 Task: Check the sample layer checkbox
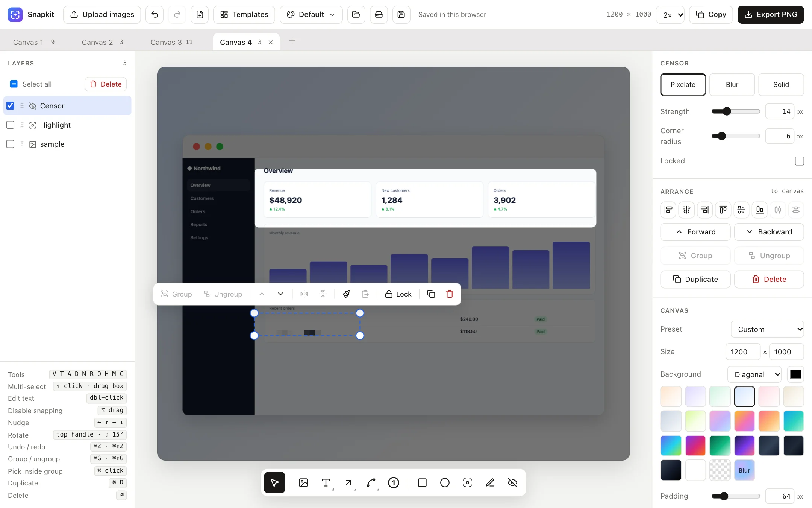pyautogui.click(x=11, y=144)
